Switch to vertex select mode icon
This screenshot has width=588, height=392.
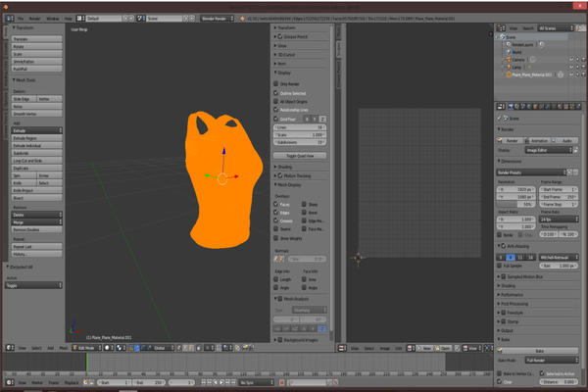click(179, 348)
